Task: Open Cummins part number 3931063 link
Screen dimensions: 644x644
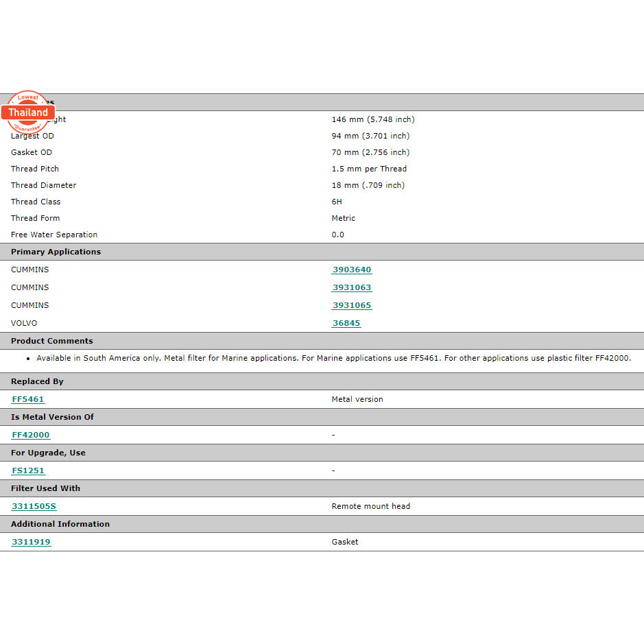Action: (x=352, y=288)
